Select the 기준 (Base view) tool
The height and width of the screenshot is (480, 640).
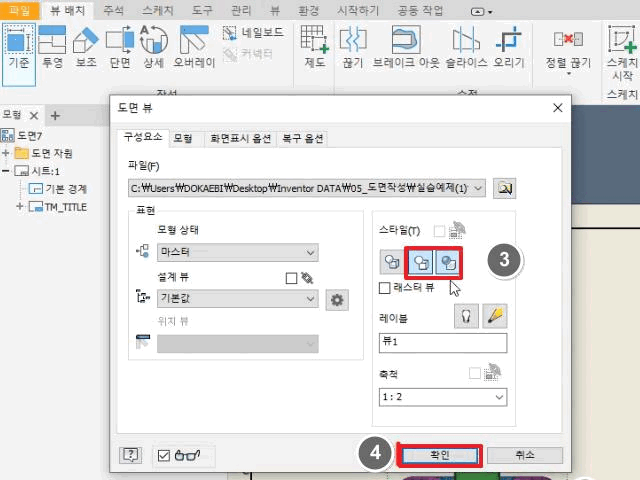point(19,54)
